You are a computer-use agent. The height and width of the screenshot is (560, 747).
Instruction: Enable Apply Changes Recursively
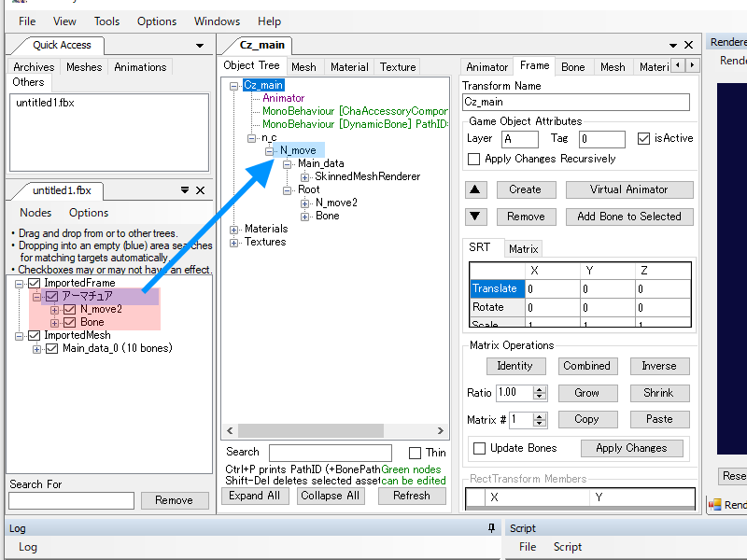(x=473, y=159)
